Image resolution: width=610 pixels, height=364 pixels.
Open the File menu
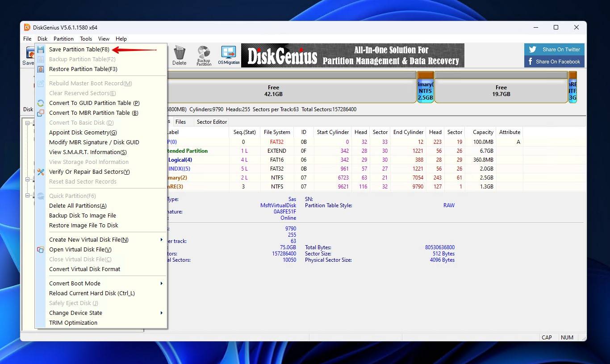coord(27,39)
